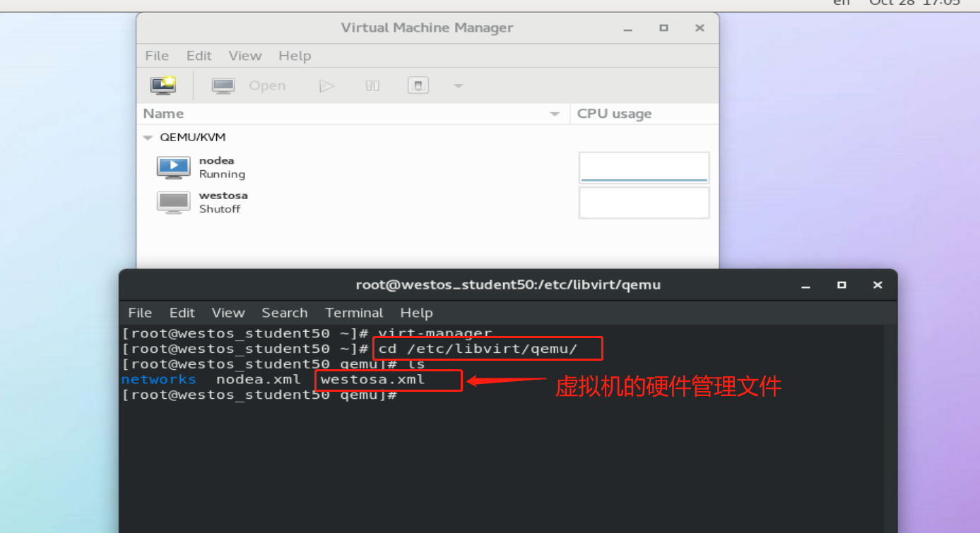Click the Shut Down toolbar icon

418,85
